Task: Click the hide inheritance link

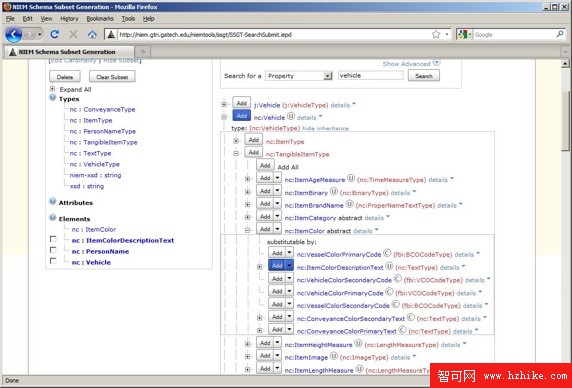Action: tap(325, 128)
